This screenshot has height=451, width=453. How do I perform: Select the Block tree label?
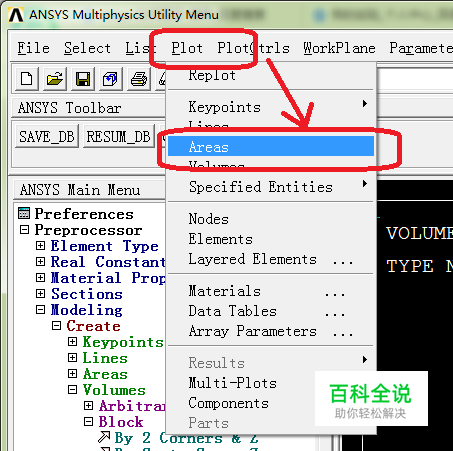tap(121, 422)
